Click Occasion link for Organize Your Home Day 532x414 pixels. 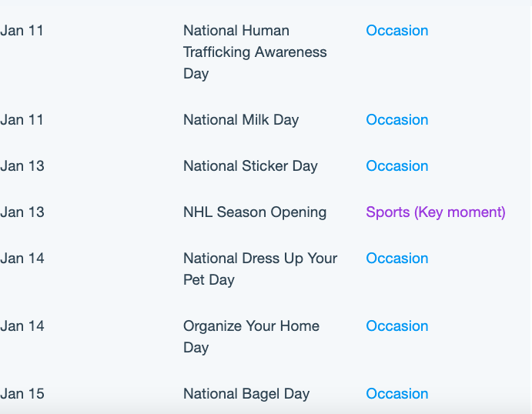tap(397, 326)
